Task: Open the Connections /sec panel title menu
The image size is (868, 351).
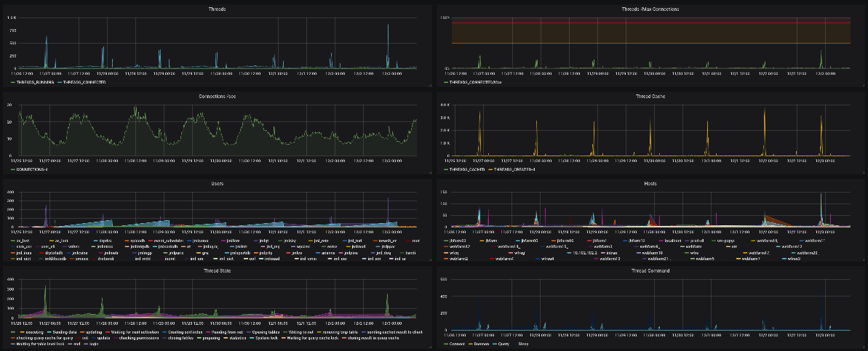Action: pos(217,96)
